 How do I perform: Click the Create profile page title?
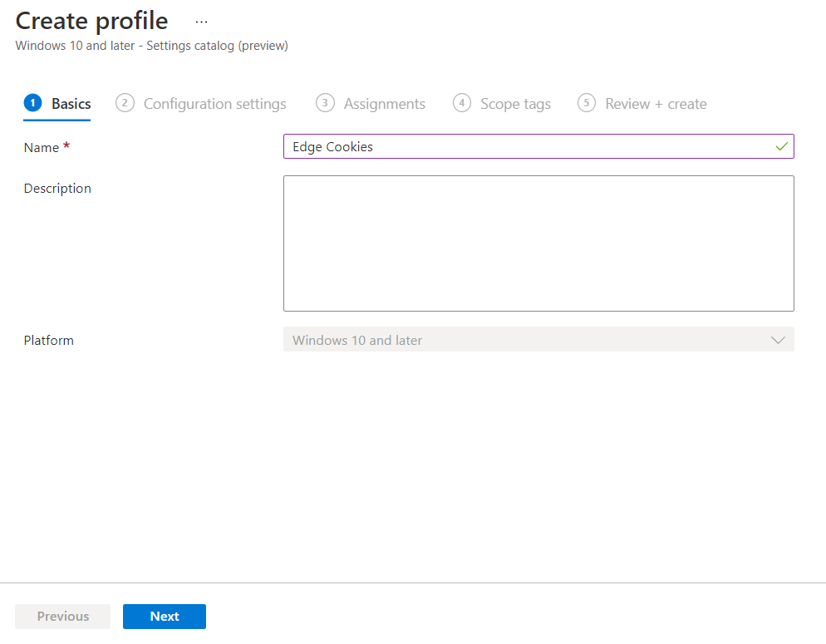(x=91, y=21)
